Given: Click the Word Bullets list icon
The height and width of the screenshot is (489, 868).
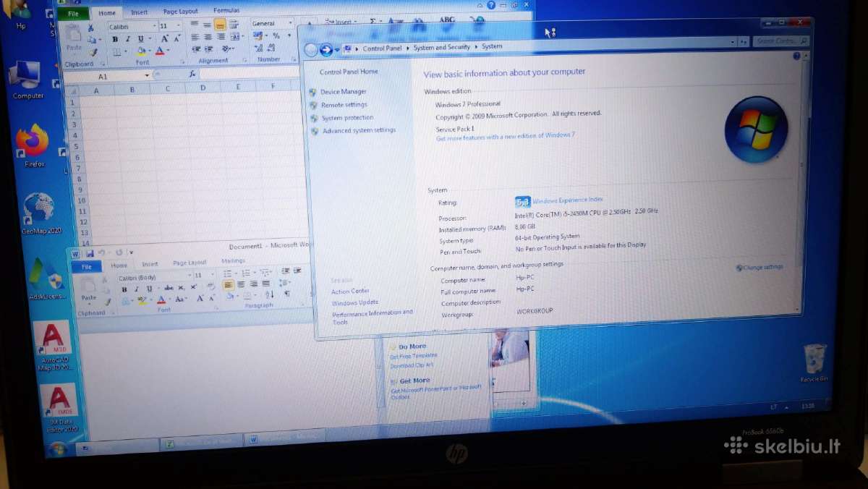Looking at the screenshot, I should [x=229, y=273].
